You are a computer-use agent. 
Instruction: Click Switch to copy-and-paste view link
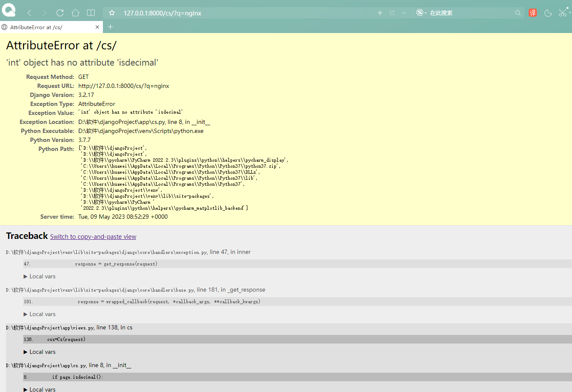[93, 237]
